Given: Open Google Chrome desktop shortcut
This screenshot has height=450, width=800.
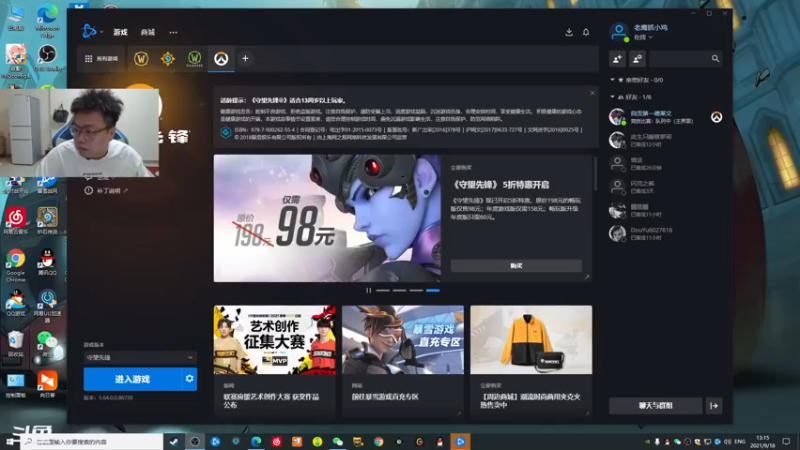Looking at the screenshot, I should pyautogui.click(x=16, y=265).
